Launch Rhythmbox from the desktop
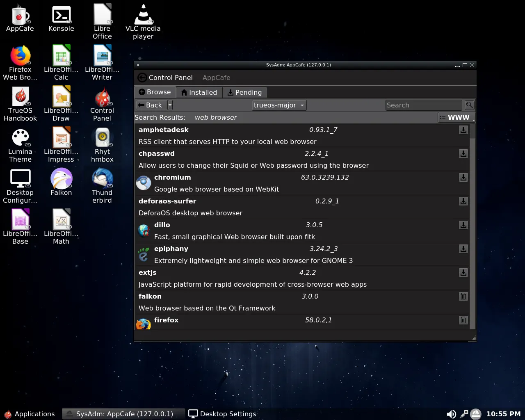This screenshot has width=525, height=420. click(102, 145)
